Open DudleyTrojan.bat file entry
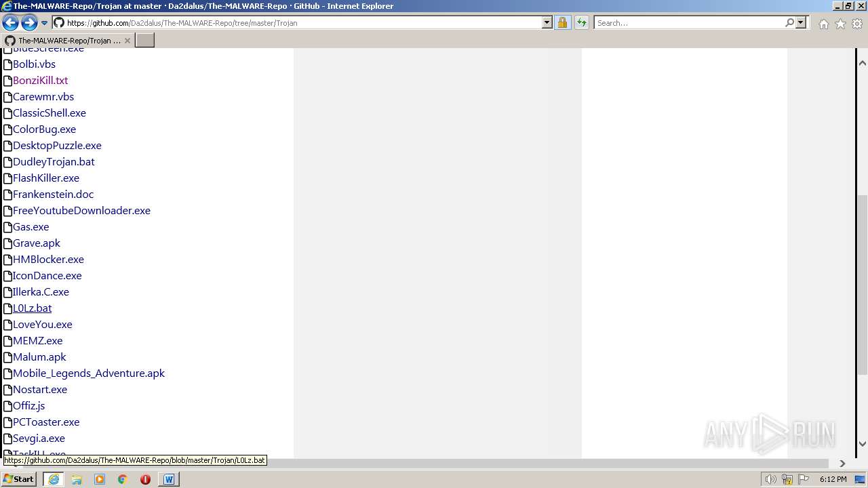This screenshot has width=868, height=488. coord(54,161)
